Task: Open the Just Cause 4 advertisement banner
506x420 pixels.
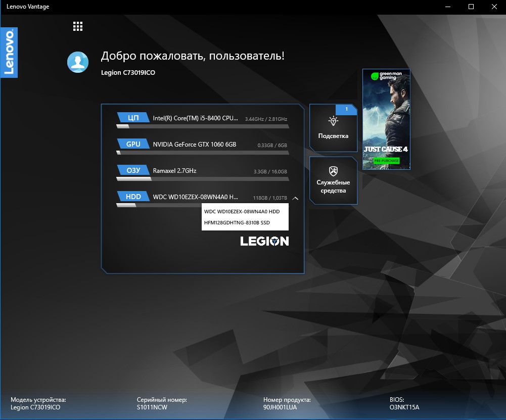Action: (386, 119)
